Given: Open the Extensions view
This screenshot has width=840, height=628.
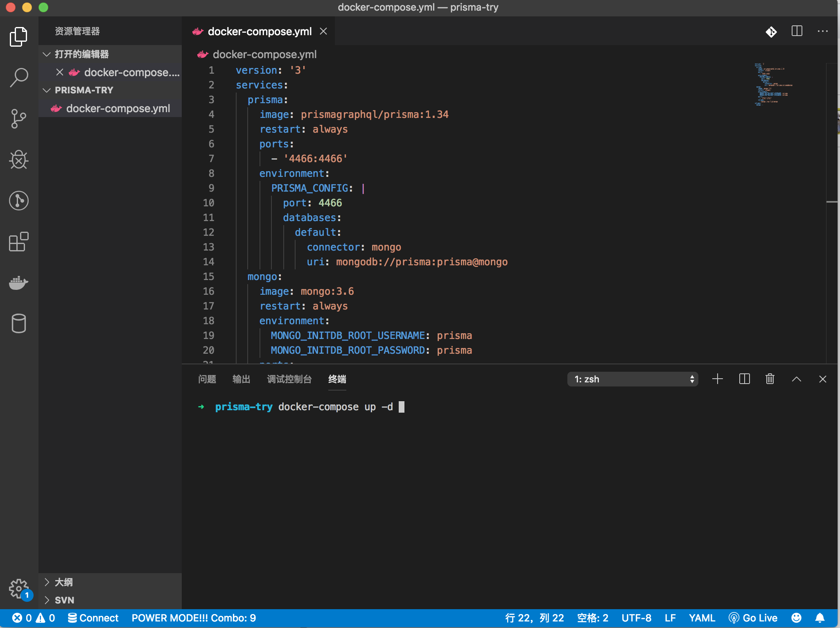Looking at the screenshot, I should 19,242.
